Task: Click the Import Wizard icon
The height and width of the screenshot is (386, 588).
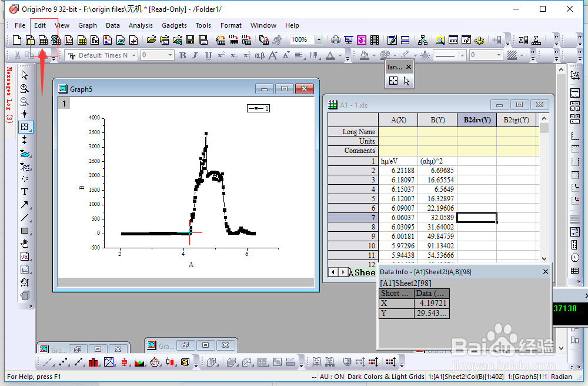Action: click(x=220, y=40)
